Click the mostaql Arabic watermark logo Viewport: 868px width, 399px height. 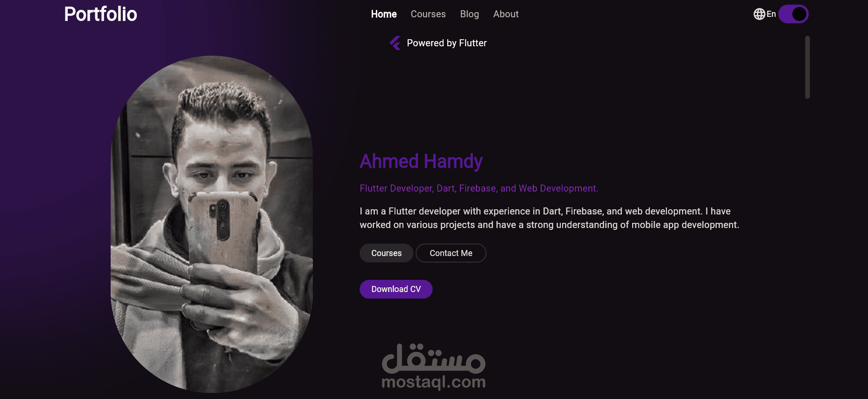tap(434, 358)
